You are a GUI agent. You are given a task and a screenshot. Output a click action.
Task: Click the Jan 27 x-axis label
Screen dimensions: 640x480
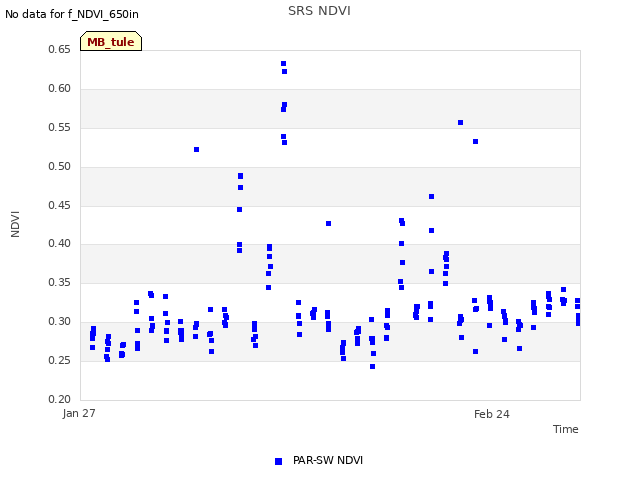pyautogui.click(x=79, y=413)
